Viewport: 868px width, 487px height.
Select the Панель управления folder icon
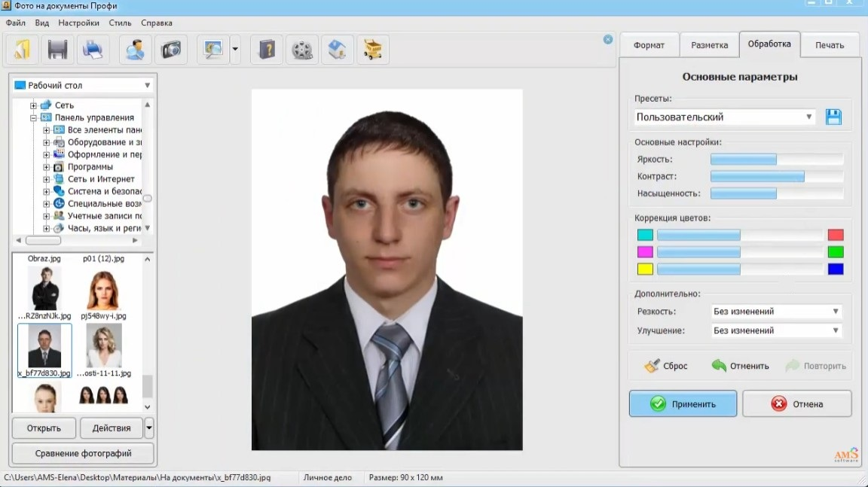46,117
